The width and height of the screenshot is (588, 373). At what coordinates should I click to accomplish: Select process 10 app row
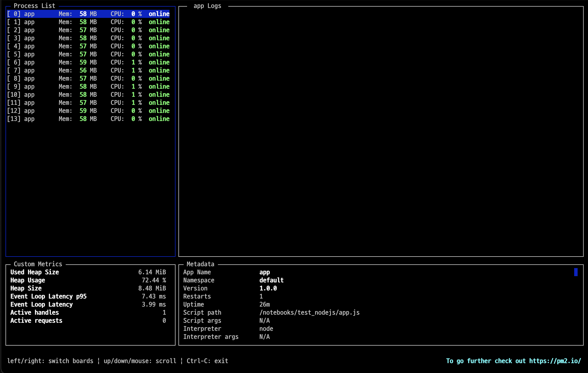point(88,95)
